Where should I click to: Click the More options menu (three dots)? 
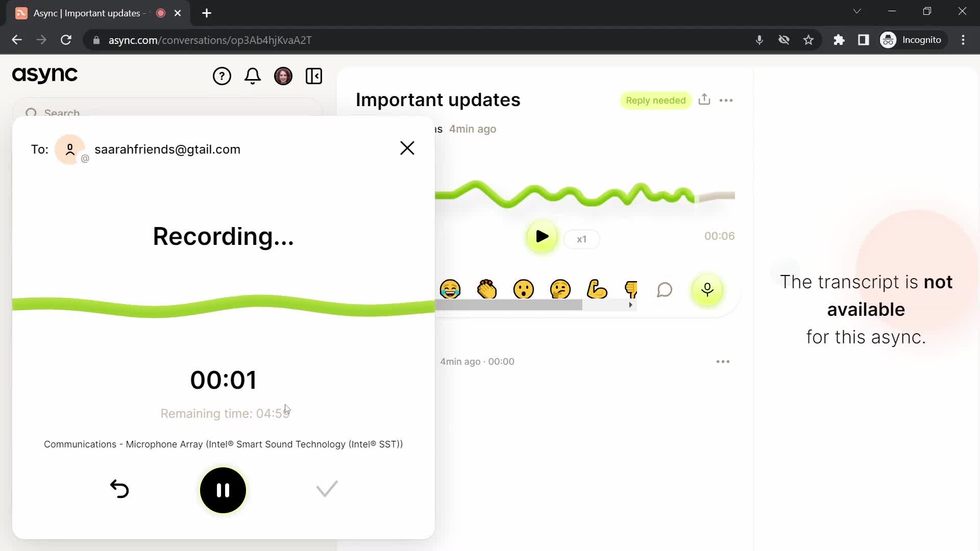(728, 99)
